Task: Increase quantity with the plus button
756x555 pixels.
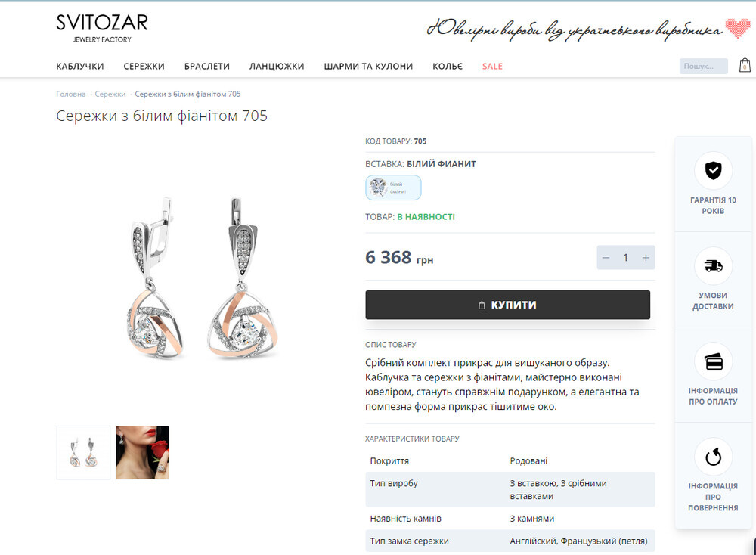Action: 646,258
